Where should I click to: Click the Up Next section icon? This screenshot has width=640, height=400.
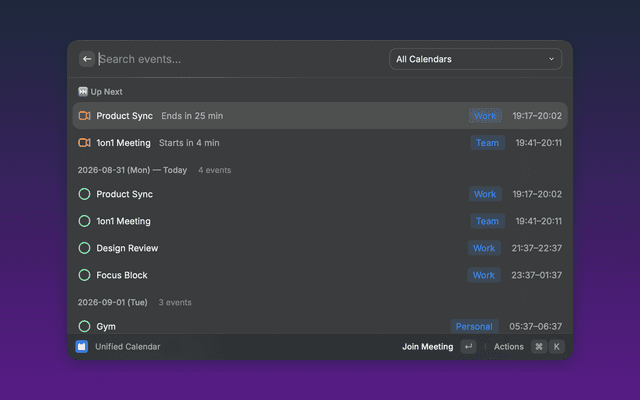pos(83,92)
